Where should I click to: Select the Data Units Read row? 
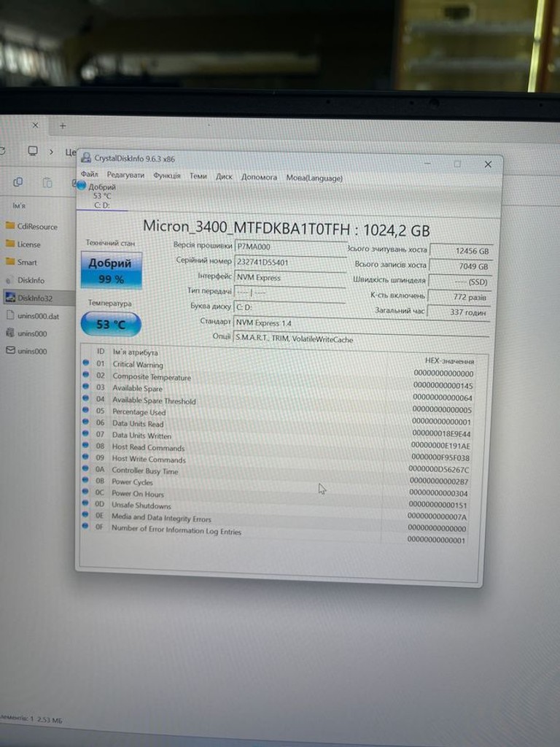tap(276, 427)
